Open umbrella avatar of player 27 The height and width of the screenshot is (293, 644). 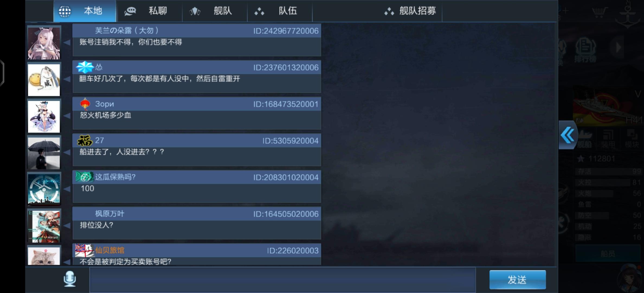(x=44, y=153)
